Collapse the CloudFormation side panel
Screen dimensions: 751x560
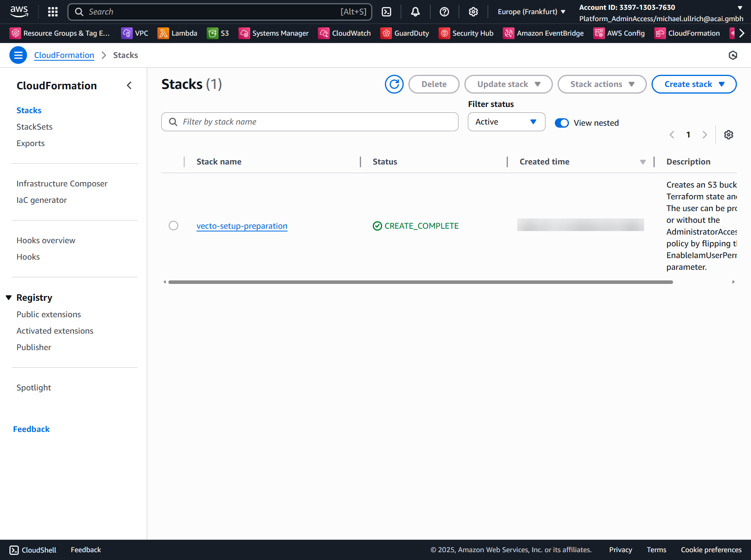[129, 85]
